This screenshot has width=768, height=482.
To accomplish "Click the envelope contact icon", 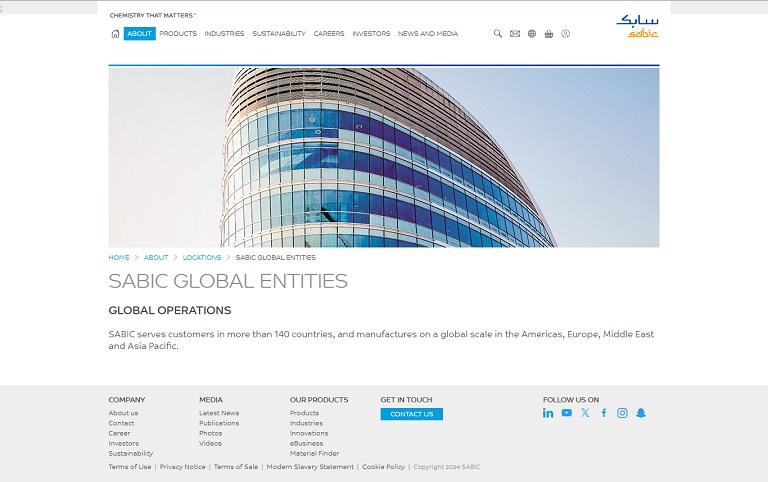I will coord(515,34).
